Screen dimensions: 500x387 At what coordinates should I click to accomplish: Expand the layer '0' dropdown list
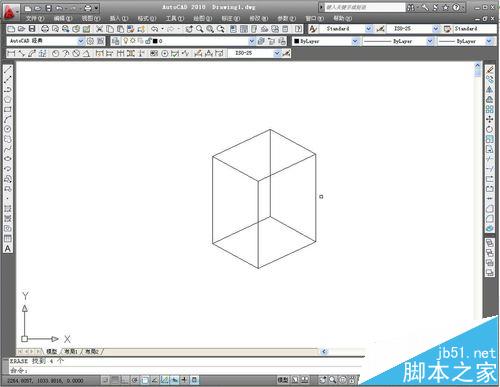252,41
